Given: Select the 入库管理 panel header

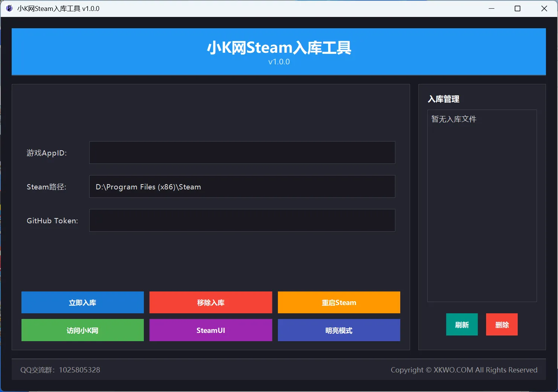Looking at the screenshot, I should point(444,99).
